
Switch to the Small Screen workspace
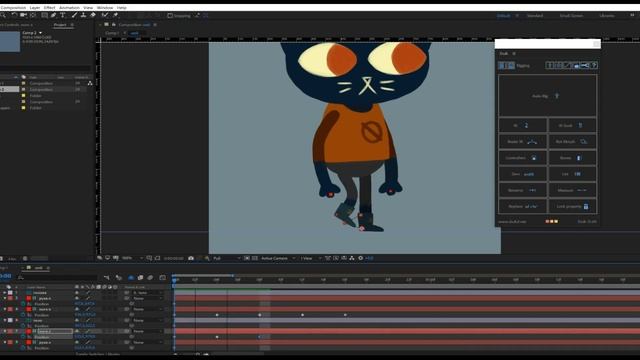point(571,16)
